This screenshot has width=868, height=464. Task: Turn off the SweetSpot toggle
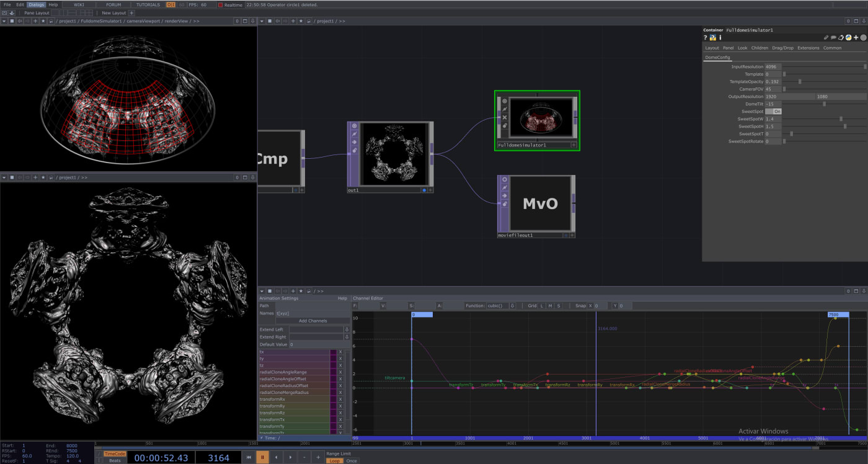(774, 112)
